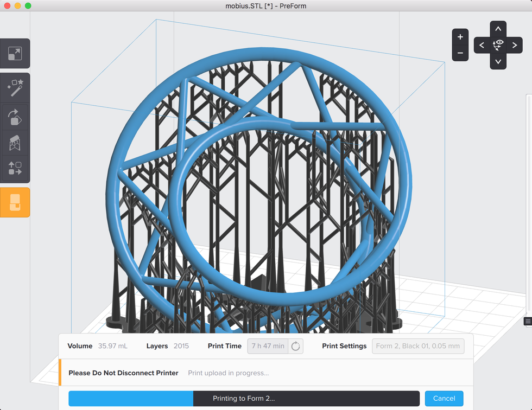Viewport: 532px width, 410px height.
Task: Rotate view upward with the up arrow
Action: [x=498, y=29]
